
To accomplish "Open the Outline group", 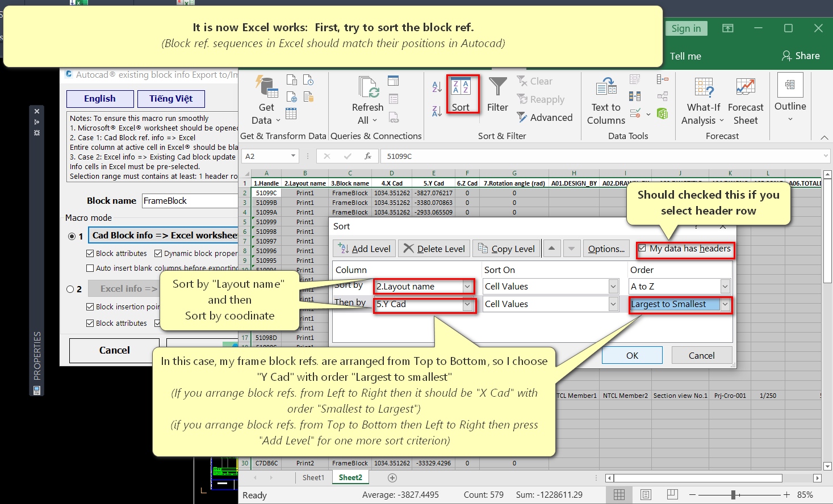I will pos(790,98).
